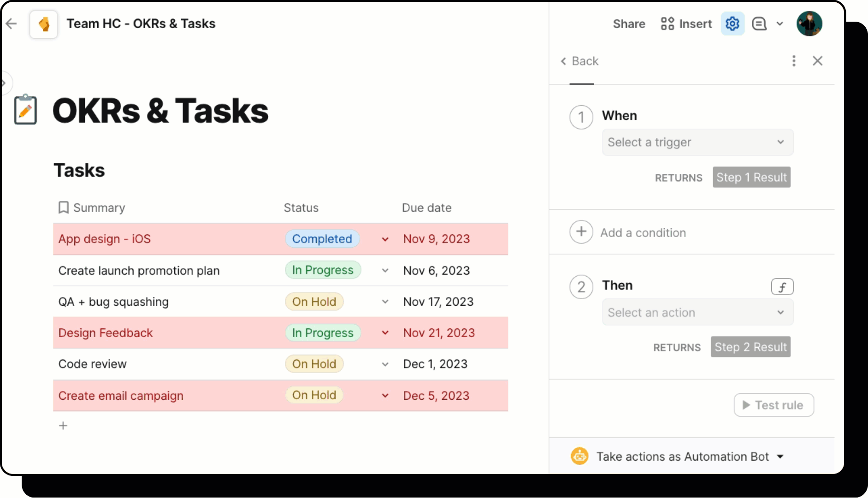The width and height of the screenshot is (868, 498).
Task: Add a new task row with the plus
Action: click(63, 425)
